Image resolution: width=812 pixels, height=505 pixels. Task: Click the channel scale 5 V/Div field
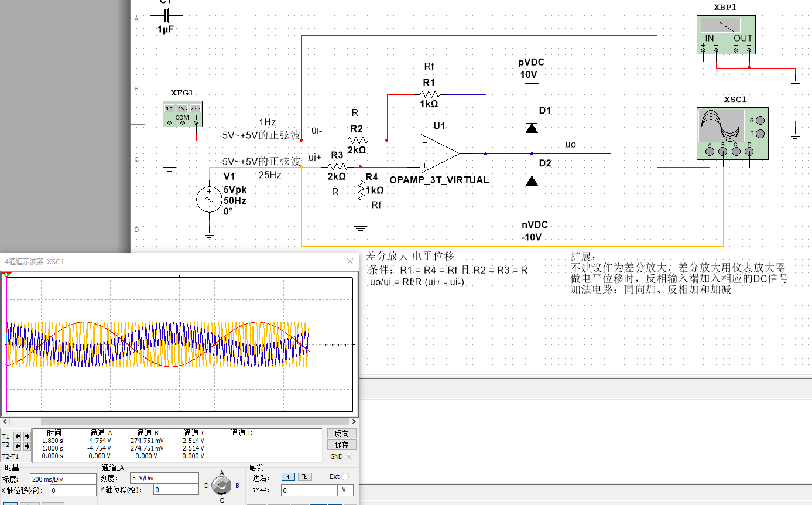pos(164,478)
